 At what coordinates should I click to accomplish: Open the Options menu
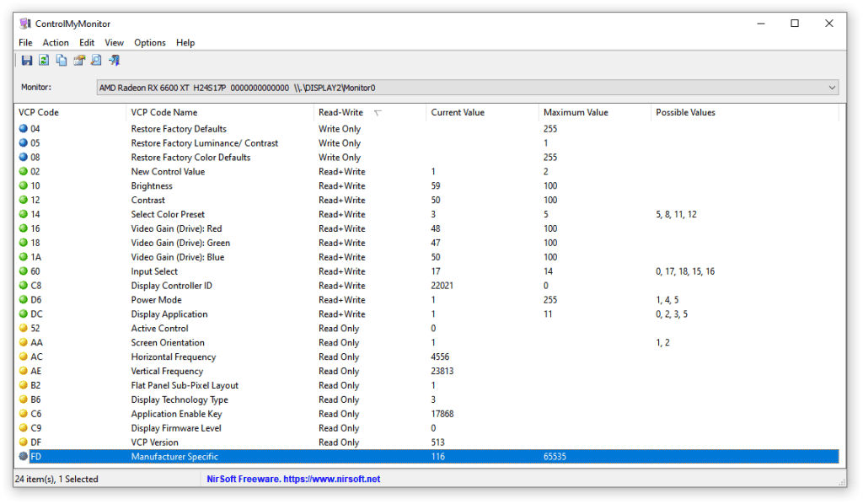tap(150, 43)
